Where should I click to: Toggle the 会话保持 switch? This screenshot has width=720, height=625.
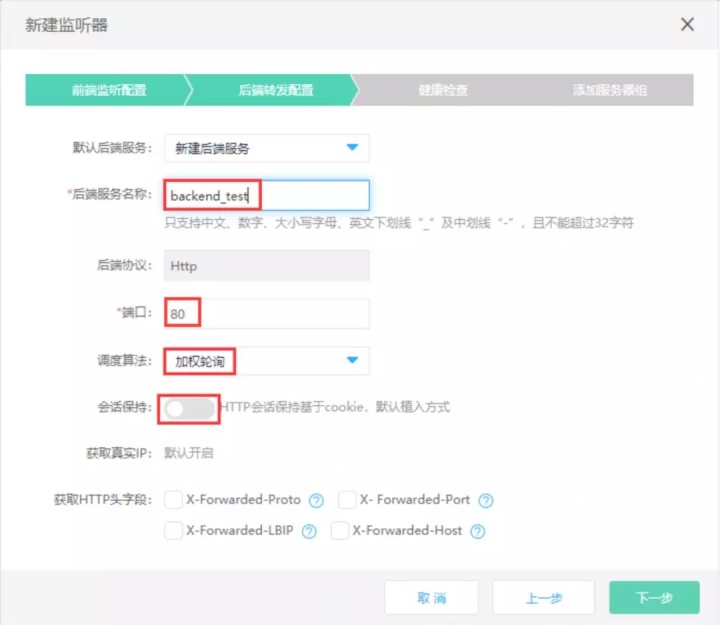point(190,409)
